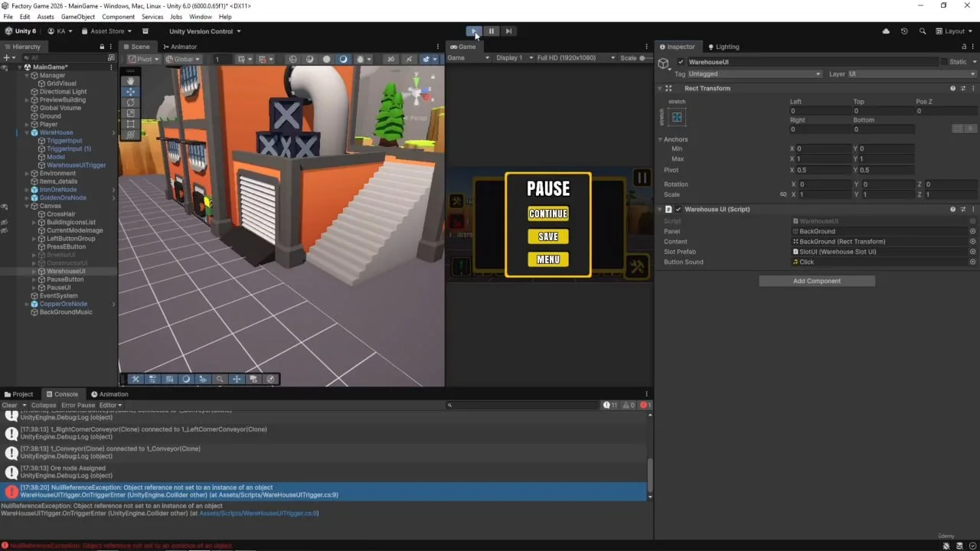Toggle Error Pause in the Console
The image size is (980, 551).
coord(78,405)
